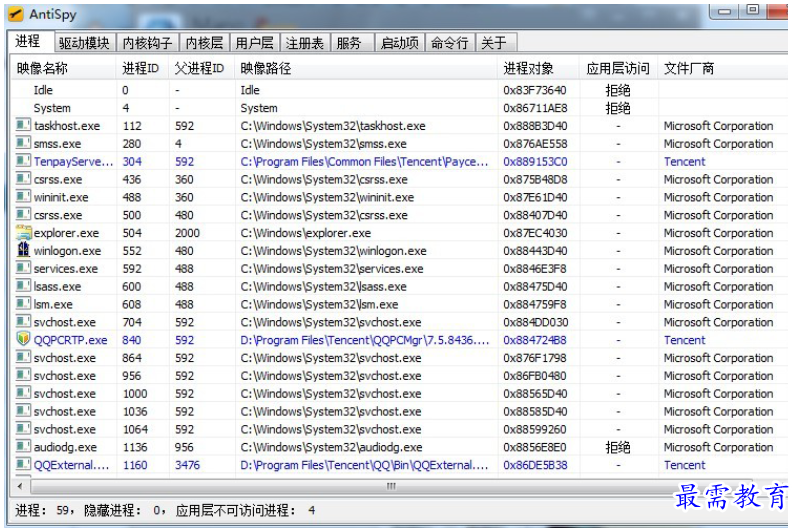Click icon of csrss.exe PID 436
This screenshot has width=797, height=528.
click(23, 178)
